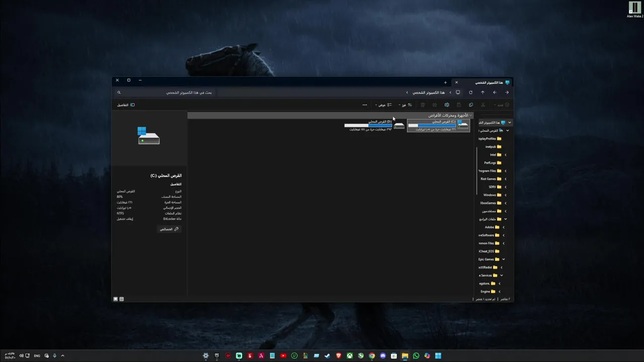
Task: Open the three-dots more options menu
Action: point(365,105)
